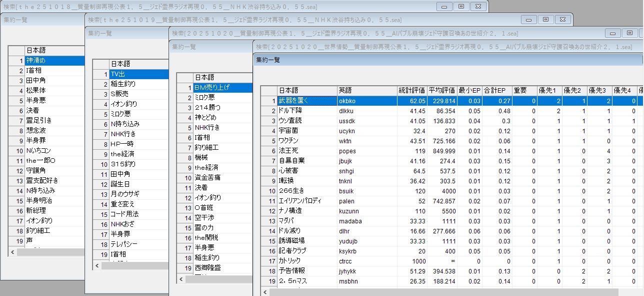Click the 平均評価 column header
Viewport: 644px width, 296px height.
click(441, 91)
